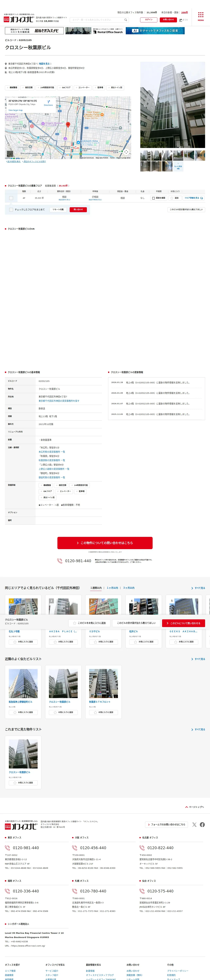Click 末広町駅の賃貸事務所 一覧 link
Image resolution: width=210 pixels, height=980 pixels.
(52, 452)
